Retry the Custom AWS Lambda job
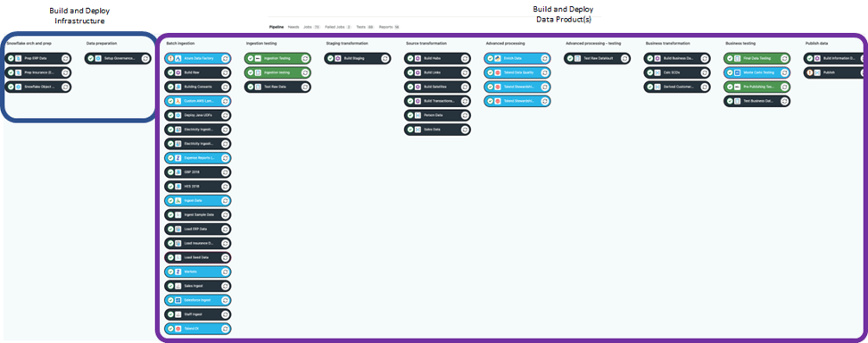The image size is (868, 343). 226,101
